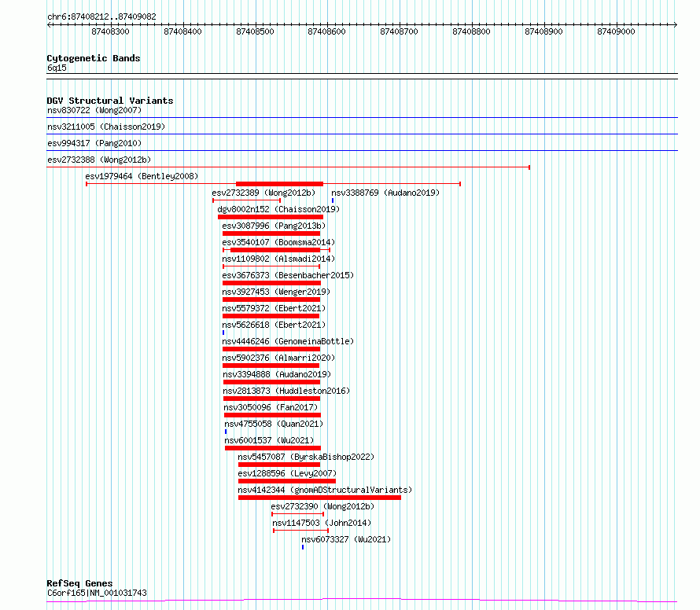
Task: Click the RefSeq Genes track heading
Action: [79, 583]
